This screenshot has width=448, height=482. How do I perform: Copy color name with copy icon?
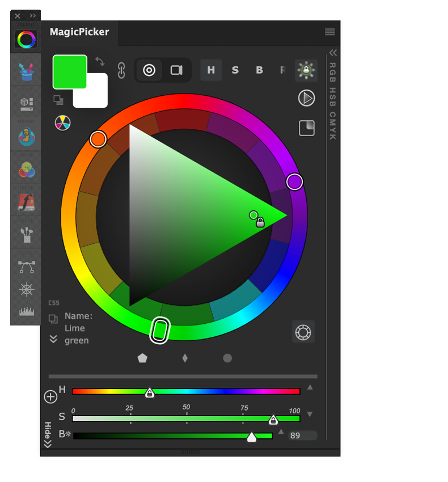coord(53,319)
